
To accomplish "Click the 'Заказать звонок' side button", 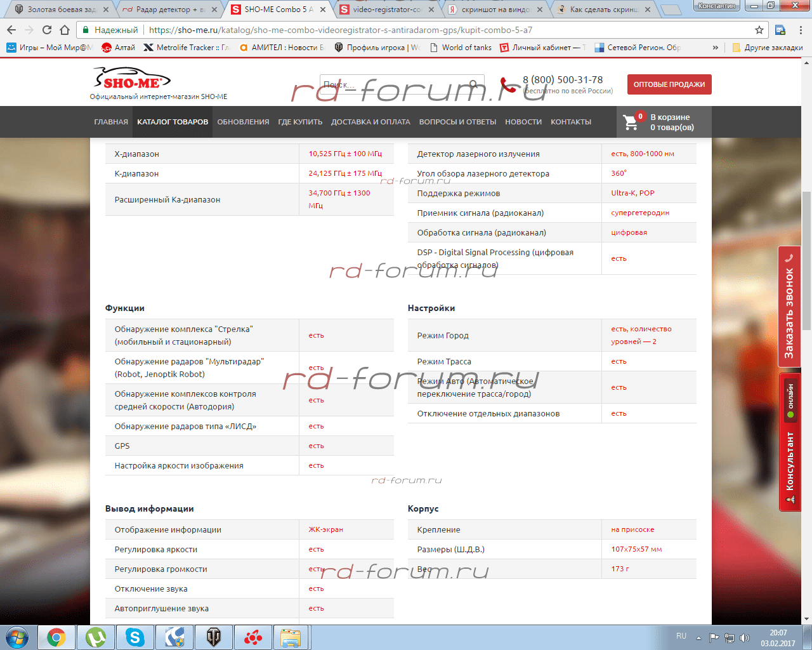I will [789, 308].
